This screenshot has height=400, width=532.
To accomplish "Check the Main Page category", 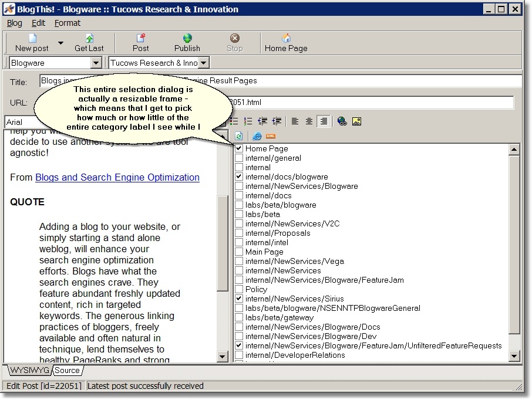I will pyautogui.click(x=239, y=252).
